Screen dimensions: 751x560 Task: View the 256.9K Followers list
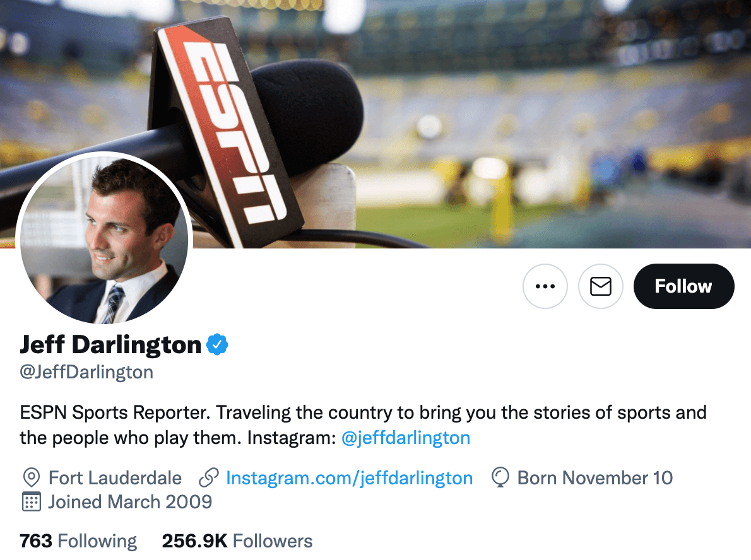pyautogui.click(x=237, y=540)
